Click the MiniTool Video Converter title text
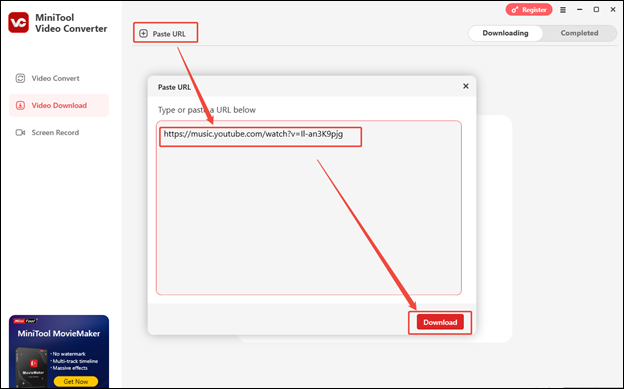 click(71, 23)
